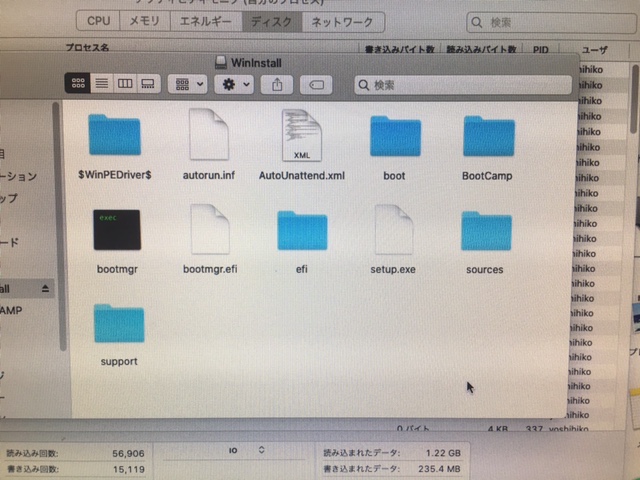Open the エネルギー tab in Activity Monitor

pyautogui.click(x=206, y=21)
